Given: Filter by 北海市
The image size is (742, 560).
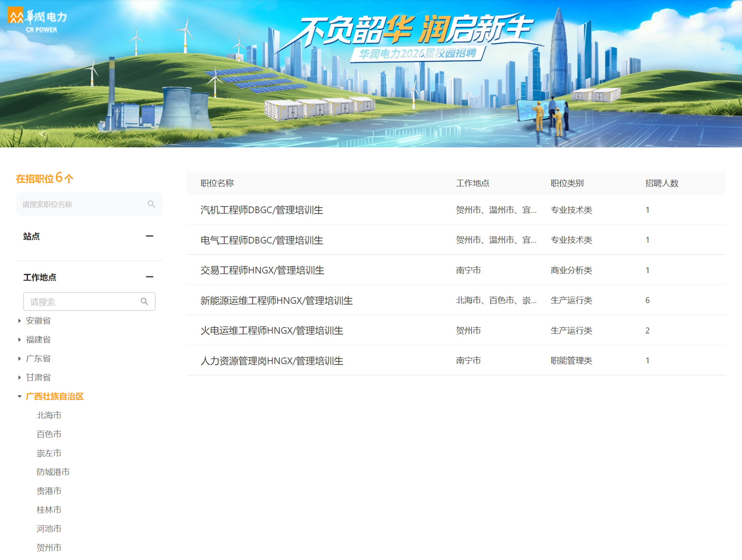Looking at the screenshot, I should coord(49,415).
